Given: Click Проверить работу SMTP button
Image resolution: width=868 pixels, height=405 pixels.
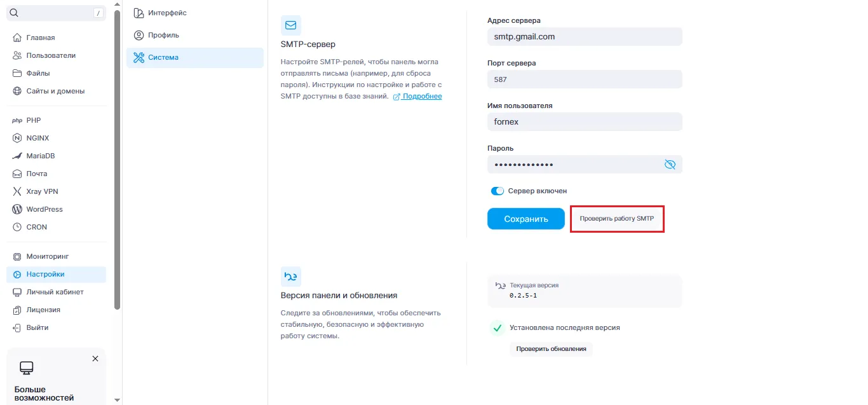Looking at the screenshot, I should pos(617,219).
